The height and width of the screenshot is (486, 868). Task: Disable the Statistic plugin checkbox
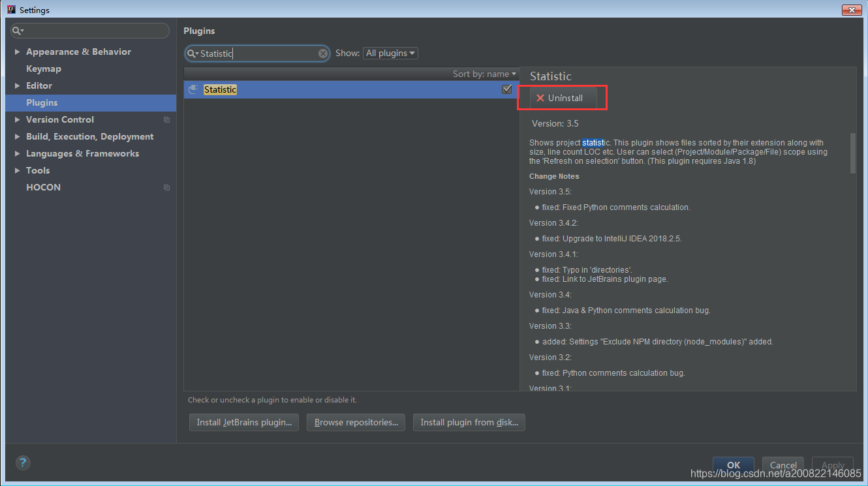[506, 89]
